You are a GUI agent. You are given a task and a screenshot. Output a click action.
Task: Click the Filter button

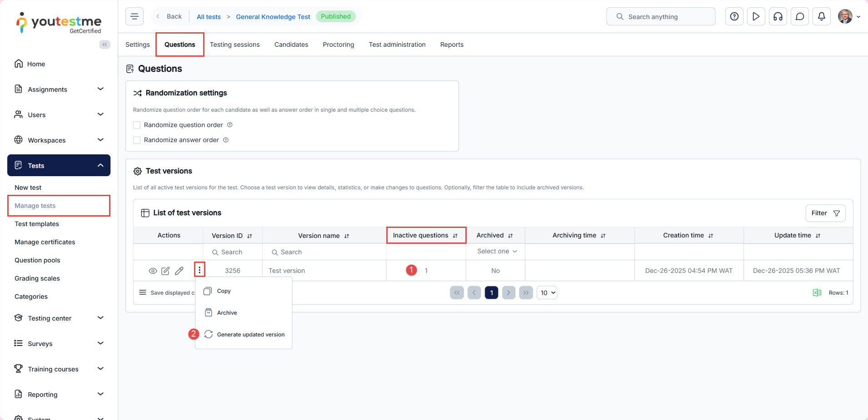[x=825, y=213]
